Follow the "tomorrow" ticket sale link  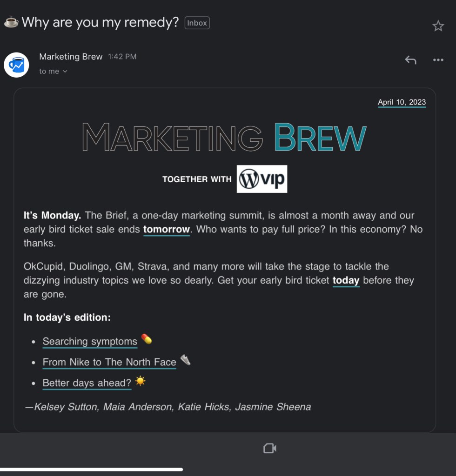coord(166,229)
